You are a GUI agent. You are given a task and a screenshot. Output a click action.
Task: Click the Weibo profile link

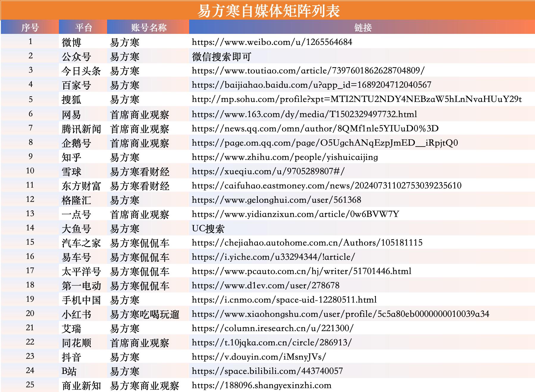(272, 42)
